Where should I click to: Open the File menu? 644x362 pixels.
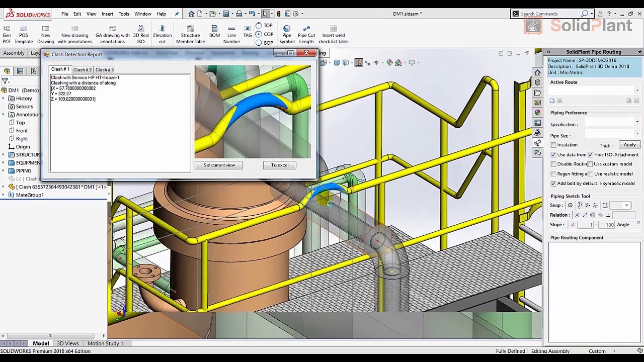coord(65,14)
